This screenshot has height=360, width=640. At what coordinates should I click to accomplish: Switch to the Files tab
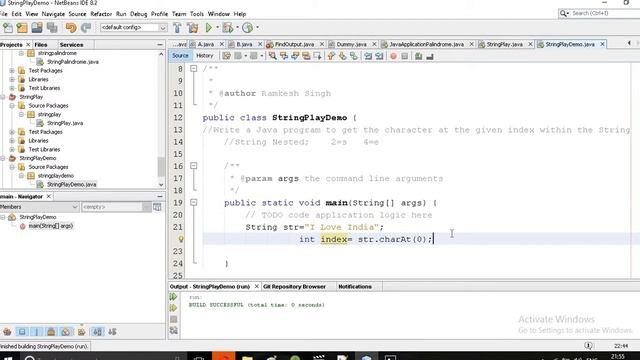(41, 44)
